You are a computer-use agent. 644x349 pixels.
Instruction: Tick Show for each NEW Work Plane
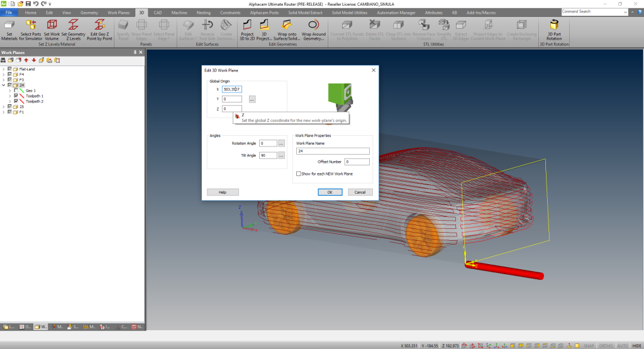pyautogui.click(x=299, y=174)
